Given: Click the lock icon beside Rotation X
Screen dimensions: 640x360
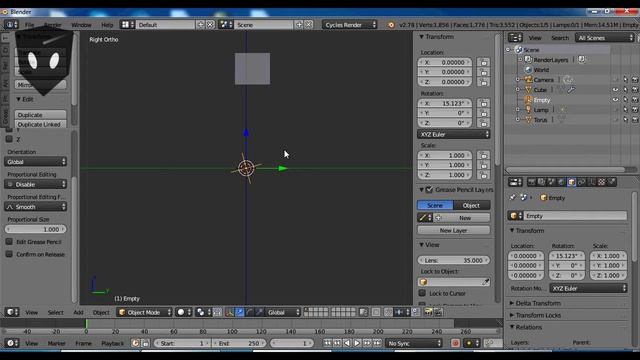Looking at the screenshot, I should coord(484,104).
